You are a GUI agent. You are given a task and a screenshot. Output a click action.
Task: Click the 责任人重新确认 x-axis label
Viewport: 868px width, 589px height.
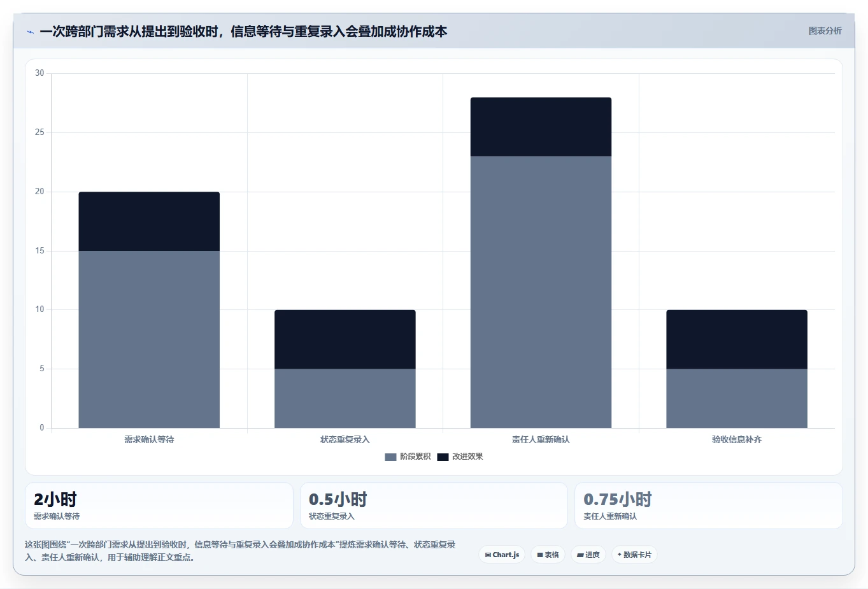541,439
